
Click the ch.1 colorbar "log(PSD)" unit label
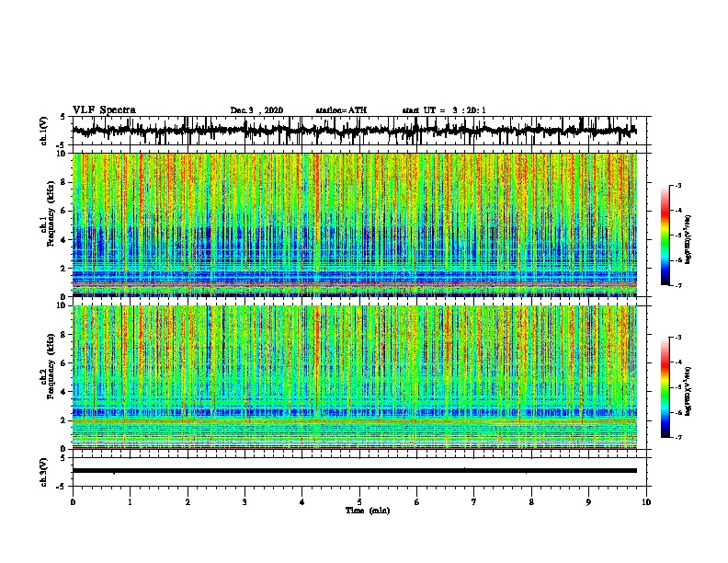tap(688, 239)
